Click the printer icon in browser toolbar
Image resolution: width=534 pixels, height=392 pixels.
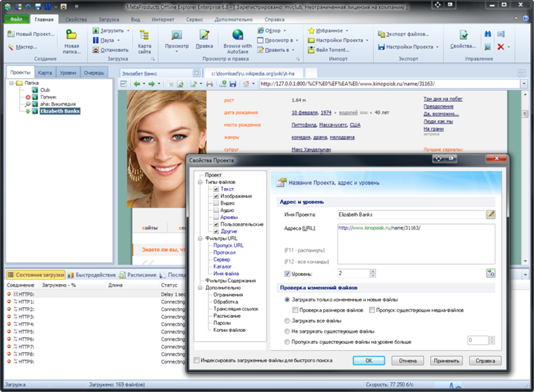210,84
